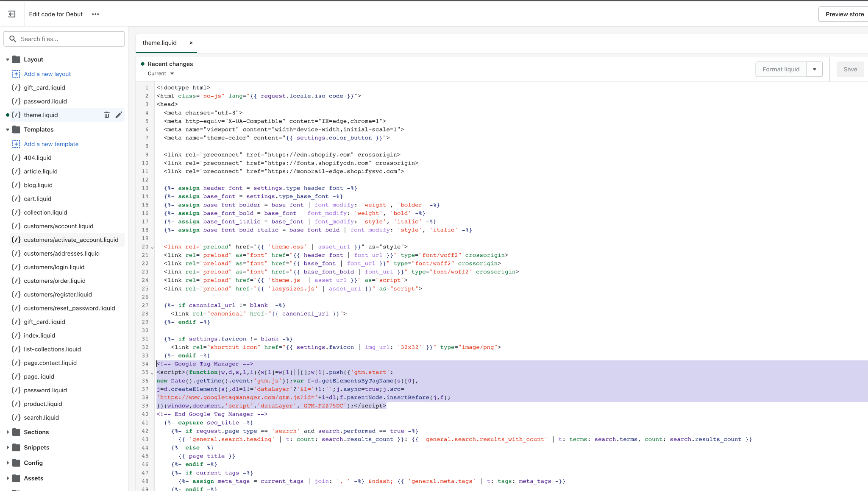Image resolution: width=868 pixels, height=491 pixels.
Task: Click the liquid file icon beside page.liquid
Action: 16,377
